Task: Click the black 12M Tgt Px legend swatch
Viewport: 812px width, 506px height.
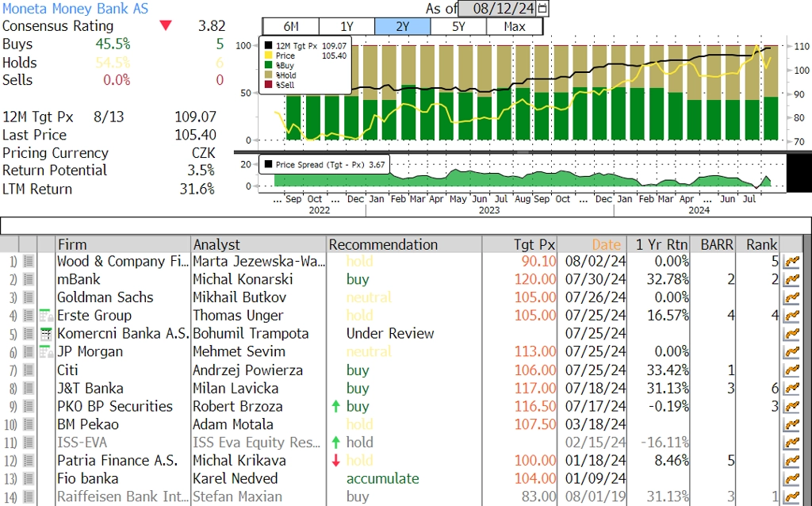Action: click(x=268, y=46)
